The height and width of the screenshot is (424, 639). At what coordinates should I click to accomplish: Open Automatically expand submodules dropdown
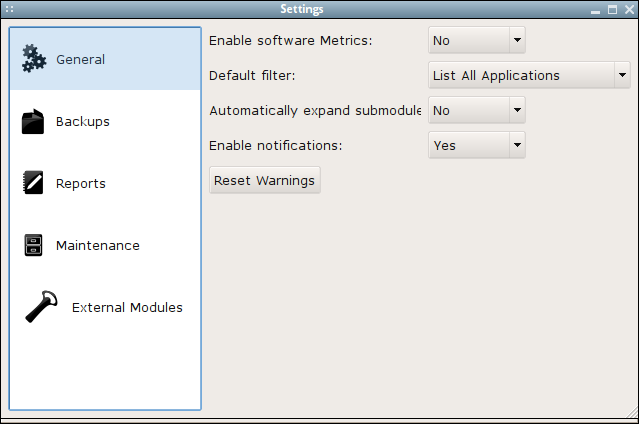[x=477, y=110]
